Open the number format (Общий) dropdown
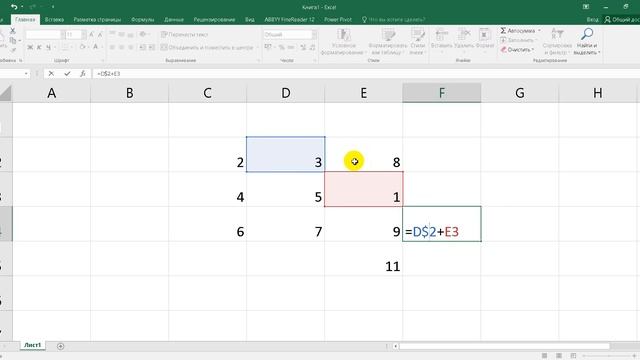The width and height of the screenshot is (640, 360). 314,35
